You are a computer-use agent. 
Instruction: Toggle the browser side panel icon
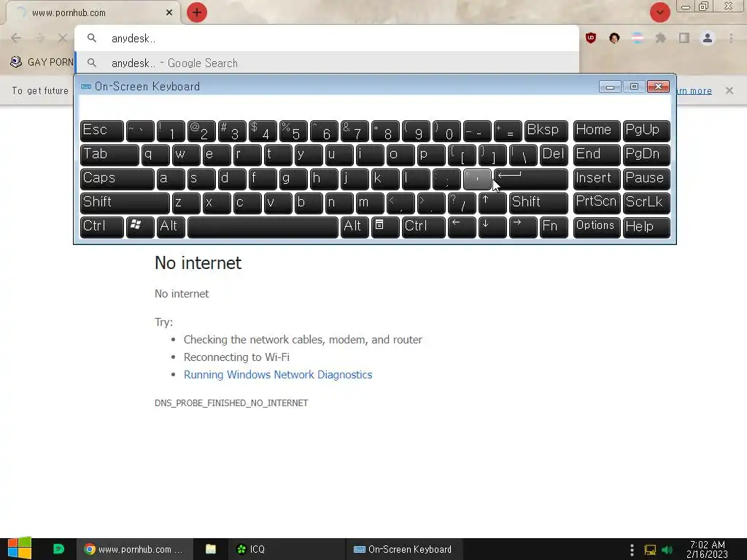(x=684, y=38)
